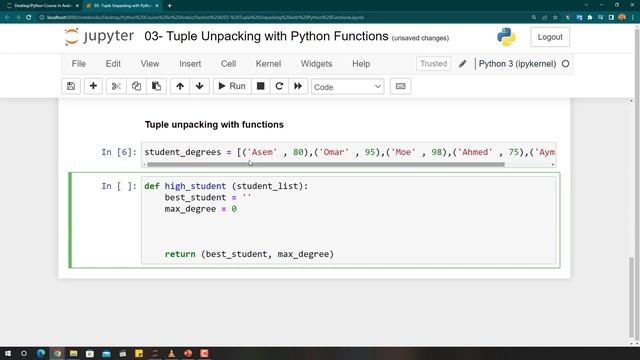Insert a cell below with the plus icon
Image resolution: width=640 pixels, height=360 pixels.
[93, 86]
